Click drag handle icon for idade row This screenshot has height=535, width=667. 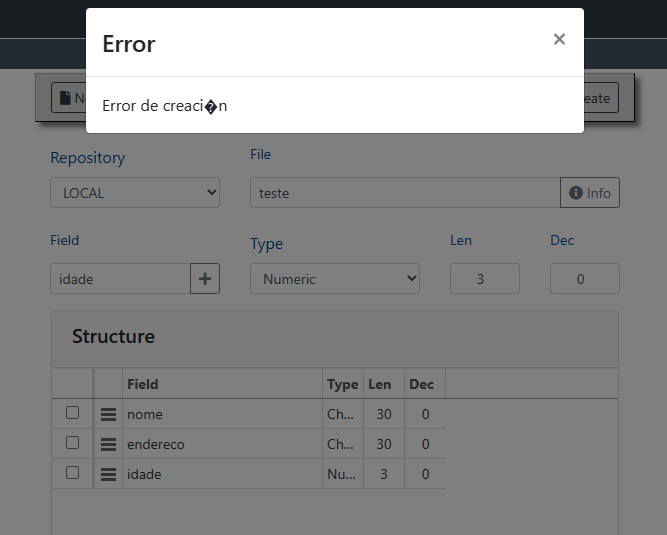click(109, 474)
